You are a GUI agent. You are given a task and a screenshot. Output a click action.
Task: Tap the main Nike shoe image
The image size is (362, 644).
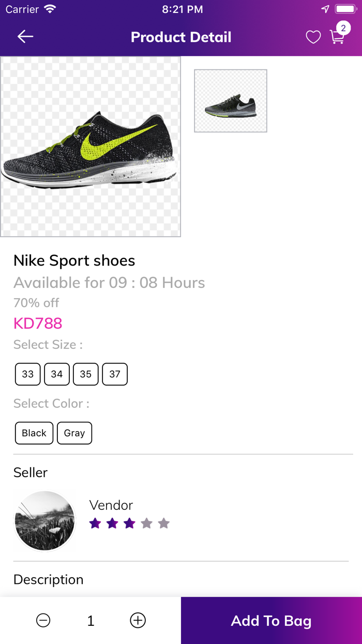click(x=90, y=147)
